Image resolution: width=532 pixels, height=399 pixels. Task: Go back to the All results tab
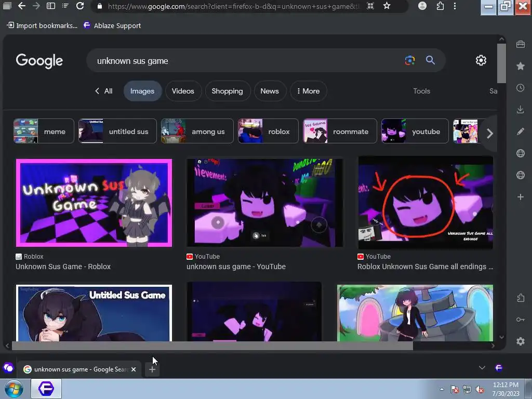104,91
